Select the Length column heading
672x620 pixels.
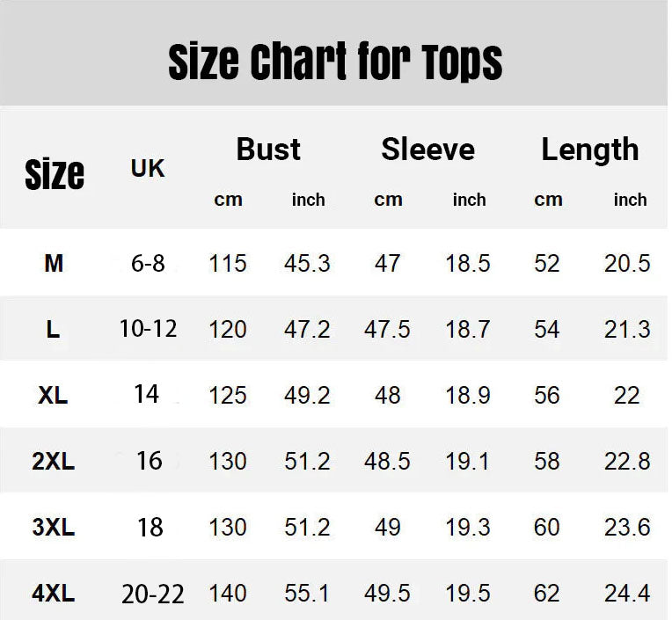coord(589,150)
